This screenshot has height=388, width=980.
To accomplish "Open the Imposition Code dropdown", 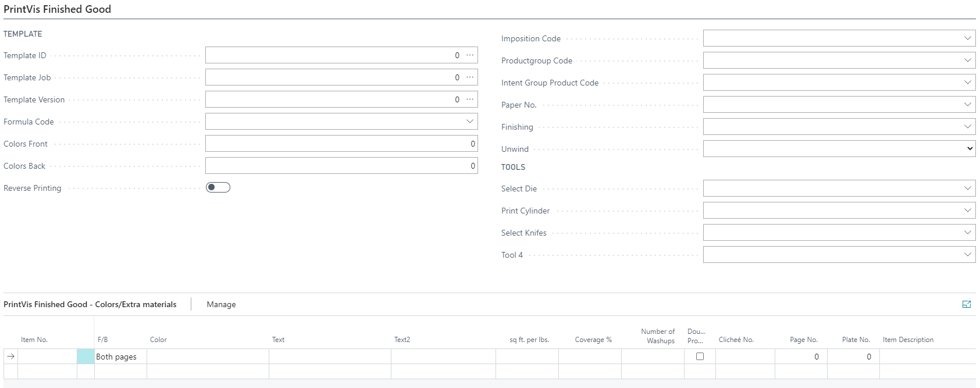I will point(968,38).
